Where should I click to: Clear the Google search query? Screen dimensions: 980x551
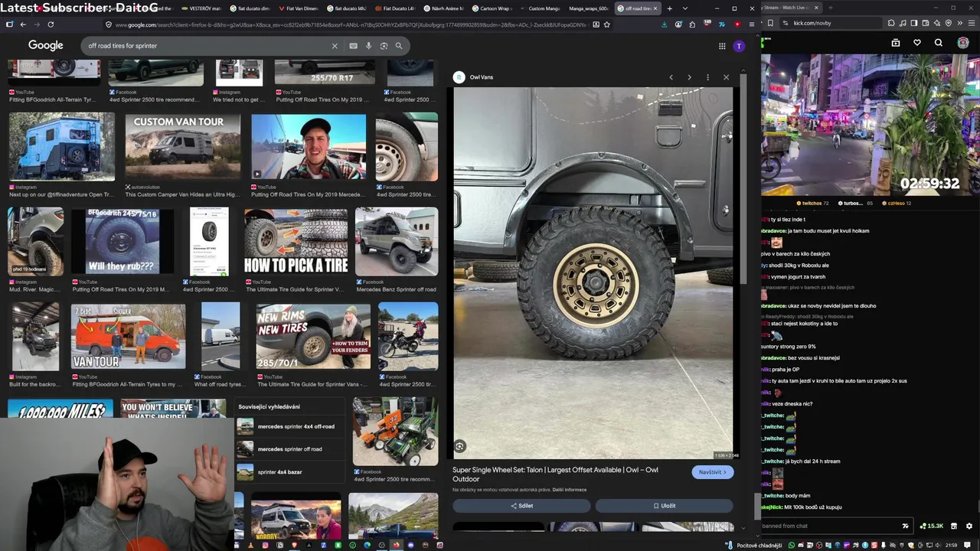(x=335, y=46)
